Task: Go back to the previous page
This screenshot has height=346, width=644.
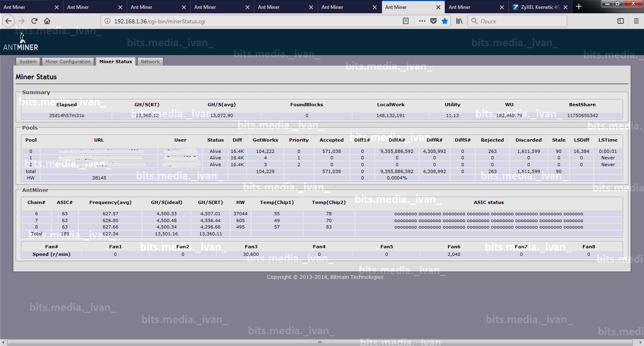Action: tap(9, 21)
